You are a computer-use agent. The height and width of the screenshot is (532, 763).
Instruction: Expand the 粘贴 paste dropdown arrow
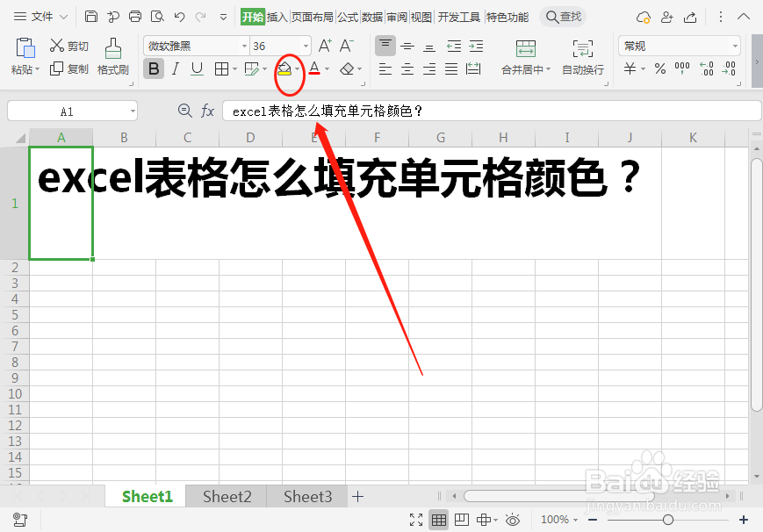pyautogui.click(x=38, y=69)
